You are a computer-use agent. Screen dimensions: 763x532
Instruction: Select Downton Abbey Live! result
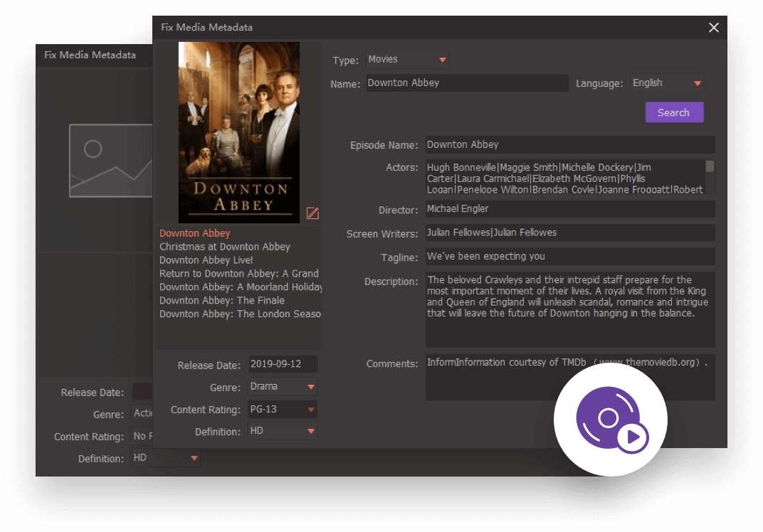point(206,260)
